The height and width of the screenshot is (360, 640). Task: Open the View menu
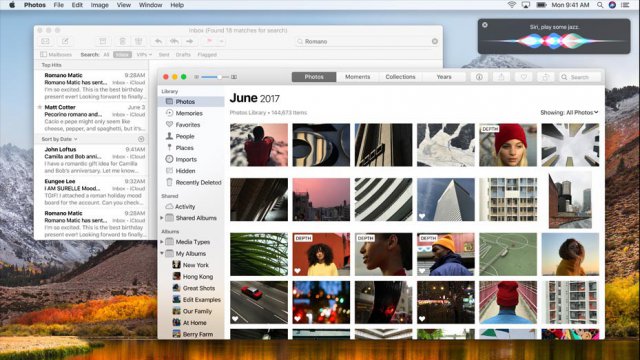pyautogui.click(x=124, y=5)
